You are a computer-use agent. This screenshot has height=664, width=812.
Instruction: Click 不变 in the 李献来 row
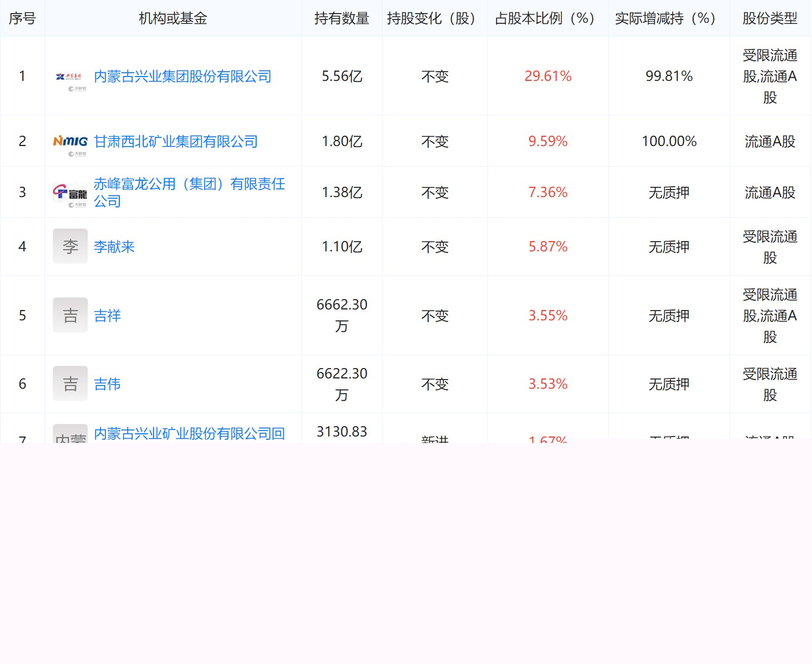click(x=435, y=247)
